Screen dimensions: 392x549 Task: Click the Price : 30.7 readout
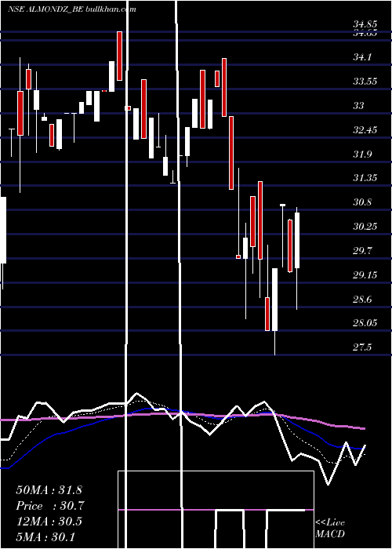coord(50,506)
